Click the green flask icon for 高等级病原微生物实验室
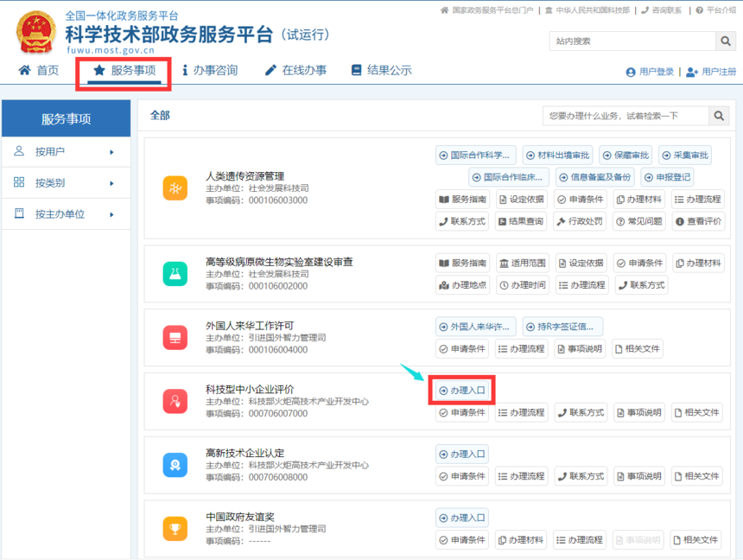 175,274
